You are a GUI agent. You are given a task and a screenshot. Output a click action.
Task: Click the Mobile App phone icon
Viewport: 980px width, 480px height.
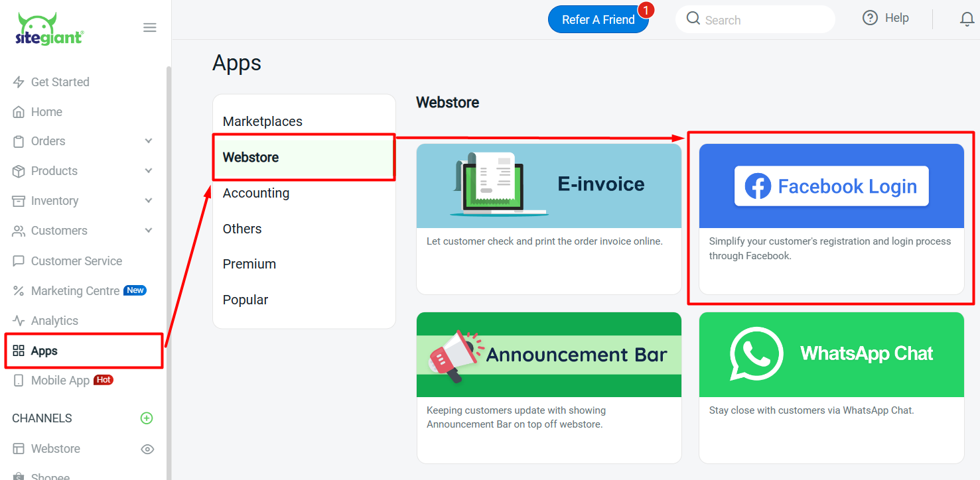(19, 381)
